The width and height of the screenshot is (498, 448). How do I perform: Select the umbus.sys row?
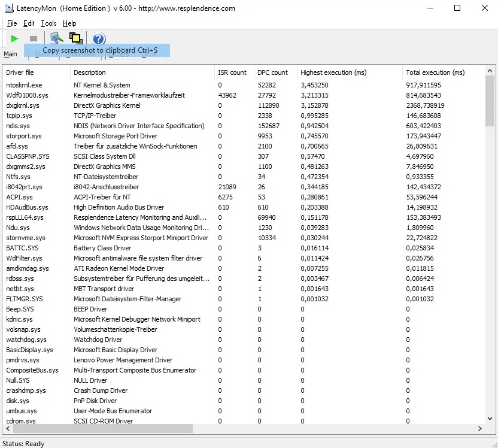(x=244, y=410)
